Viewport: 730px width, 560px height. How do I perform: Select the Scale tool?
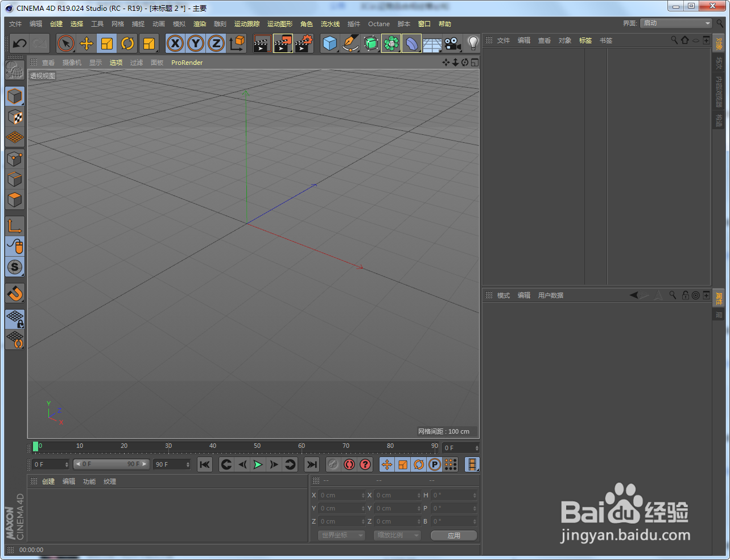pos(107,44)
